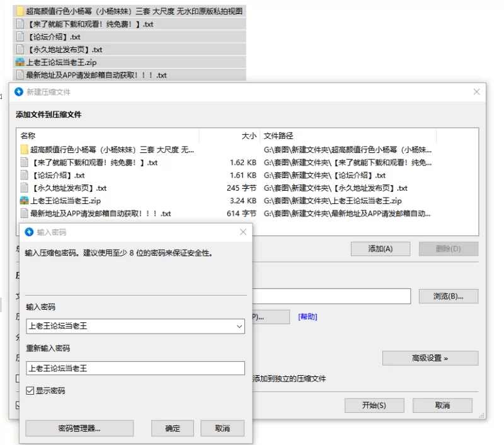Expand 高级设置 advanced settings

(430, 358)
